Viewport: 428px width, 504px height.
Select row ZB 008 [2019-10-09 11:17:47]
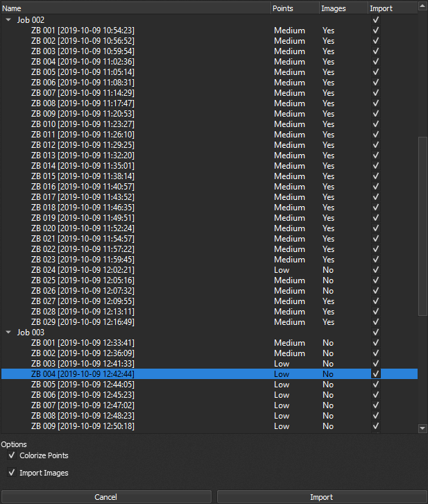click(x=209, y=103)
